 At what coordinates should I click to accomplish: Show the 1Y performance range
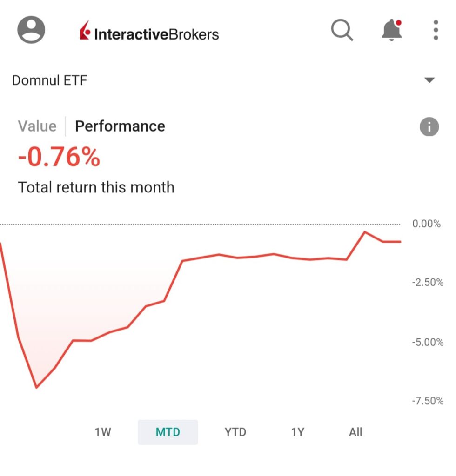pos(297,432)
